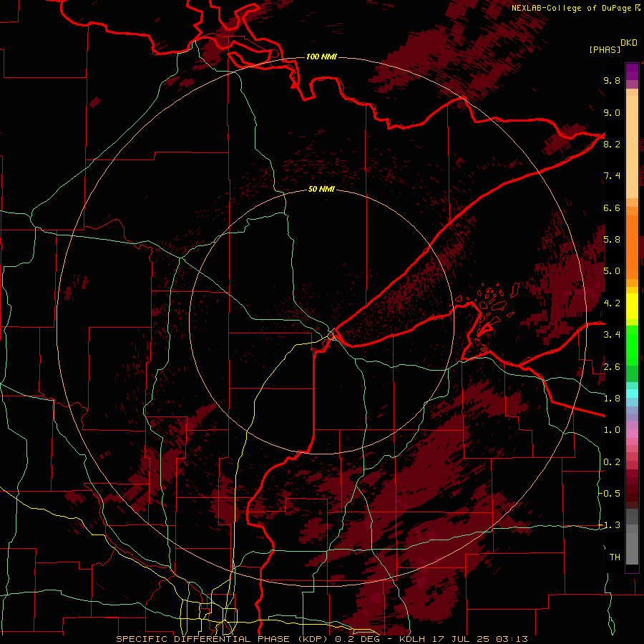Select the 5.8 scale label
Image resolution: width=644 pixels, height=644 pixels.
click(x=612, y=240)
